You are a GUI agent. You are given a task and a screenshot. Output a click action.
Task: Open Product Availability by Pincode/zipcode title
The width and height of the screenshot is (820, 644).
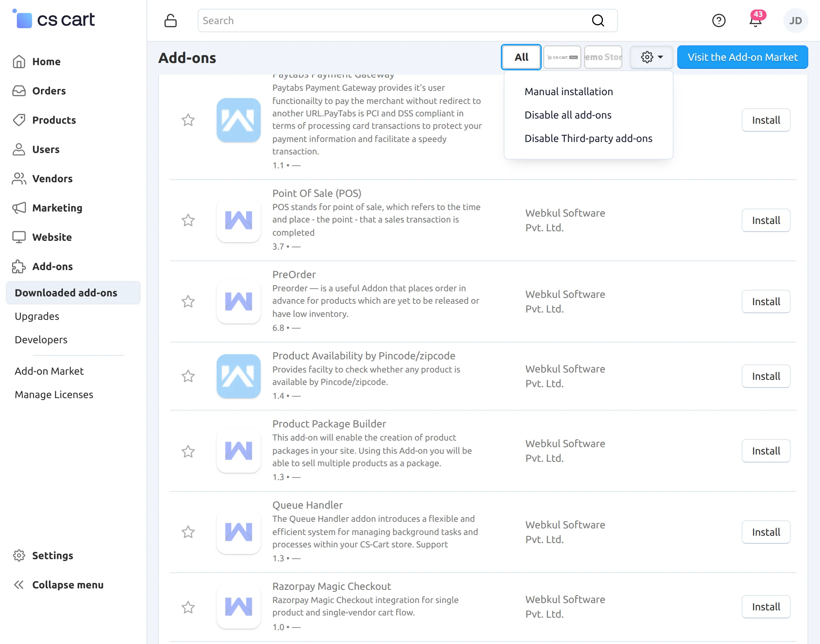click(364, 356)
